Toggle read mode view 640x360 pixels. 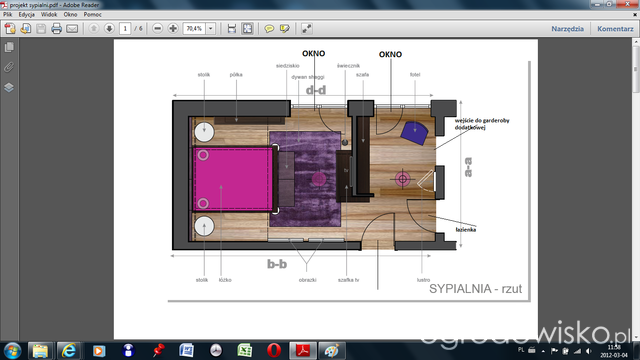pos(307,29)
